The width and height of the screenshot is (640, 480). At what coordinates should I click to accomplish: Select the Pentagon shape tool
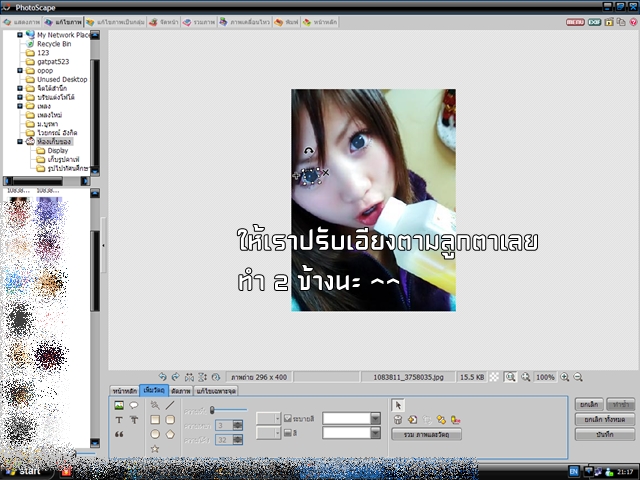pyautogui.click(x=170, y=434)
